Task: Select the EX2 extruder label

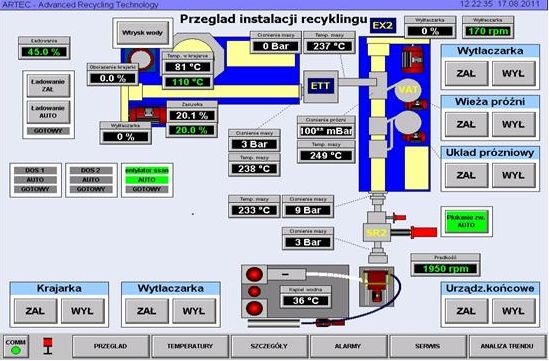Action: point(383,26)
